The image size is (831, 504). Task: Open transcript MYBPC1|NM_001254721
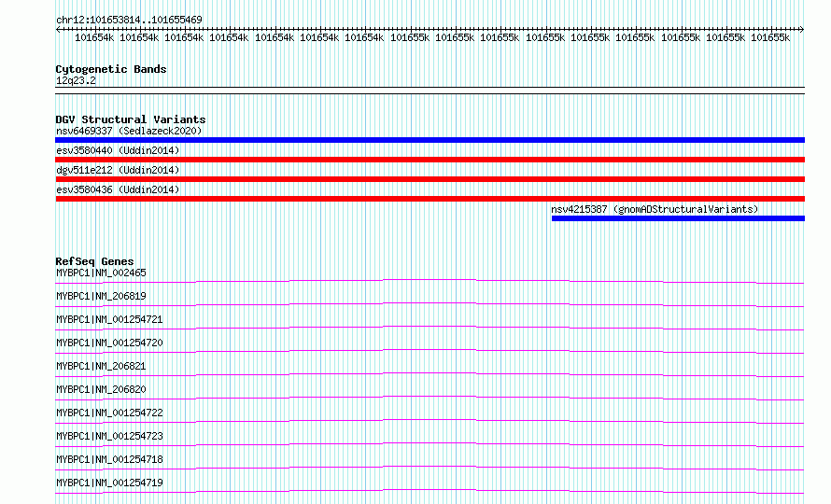(109, 319)
